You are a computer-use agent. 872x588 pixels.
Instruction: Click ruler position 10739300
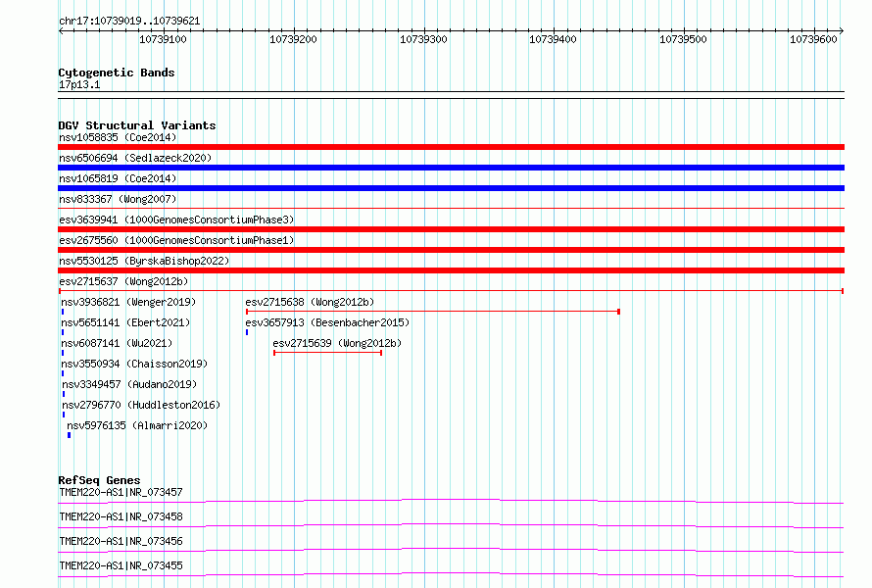[423, 39]
